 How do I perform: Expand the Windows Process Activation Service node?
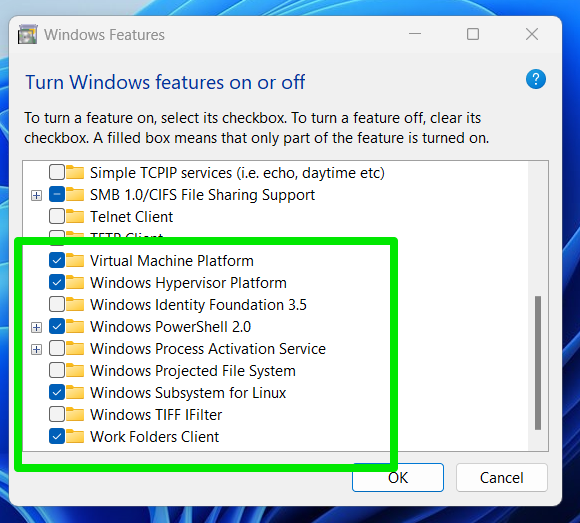coord(36,349)
